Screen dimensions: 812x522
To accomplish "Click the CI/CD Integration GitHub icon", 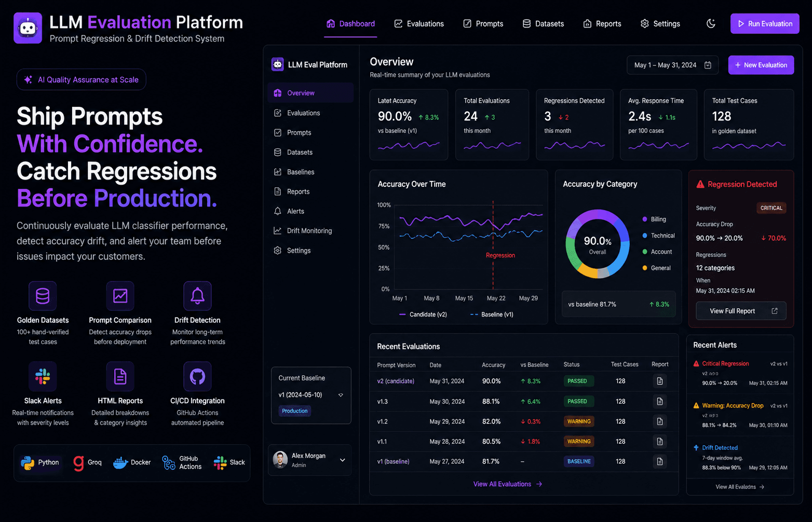I will point(197,376).
